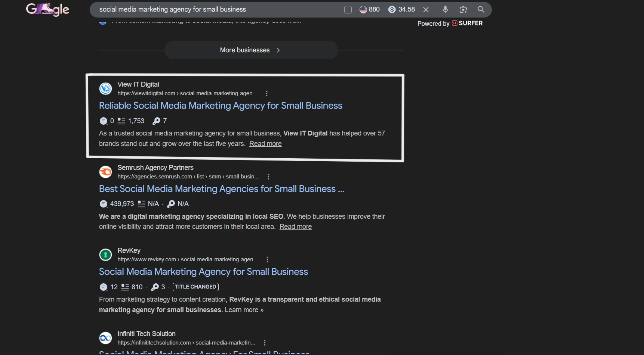Start voice search with microphone icon
Screen dimensions: 644x355
click(445, 9)
